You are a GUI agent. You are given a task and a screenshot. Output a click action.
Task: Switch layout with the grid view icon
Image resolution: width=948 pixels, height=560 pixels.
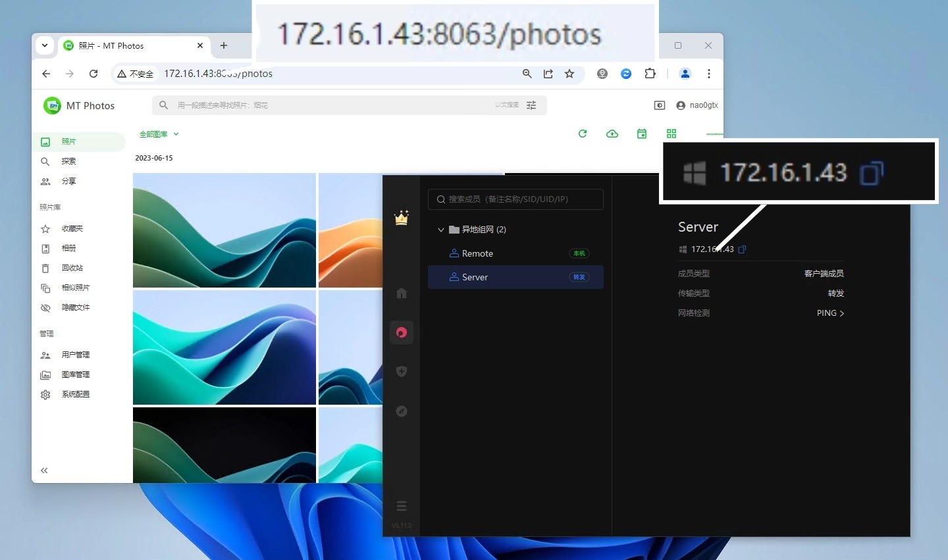pos(671,134)
